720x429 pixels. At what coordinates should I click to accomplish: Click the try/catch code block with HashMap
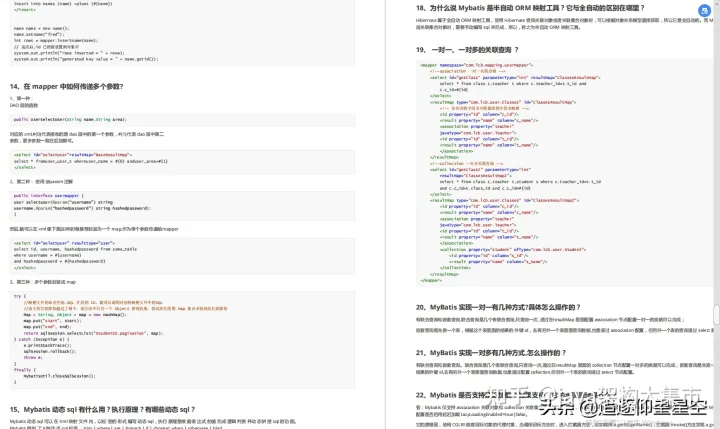point(182,339)
